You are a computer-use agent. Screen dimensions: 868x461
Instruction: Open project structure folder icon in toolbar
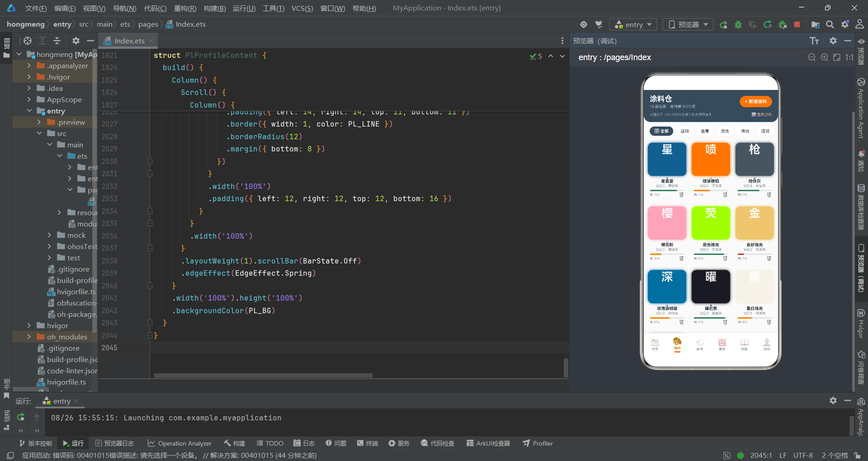click(x=816, y=24)
